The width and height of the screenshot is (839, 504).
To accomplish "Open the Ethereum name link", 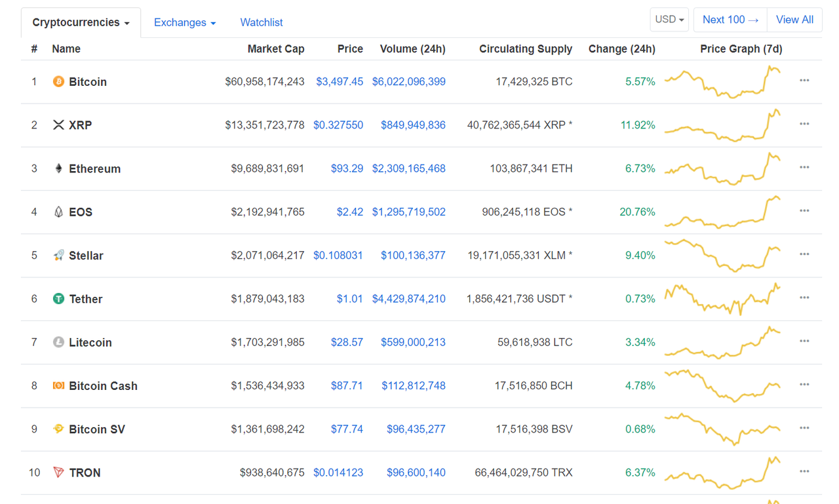I will click(95, 168).
